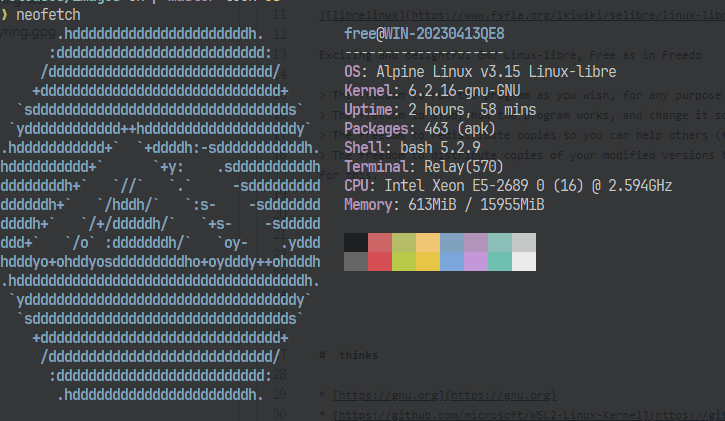725x421 pixels.
Task: Click line number 11 in editor gutter
Action: [x=280, y=14]
